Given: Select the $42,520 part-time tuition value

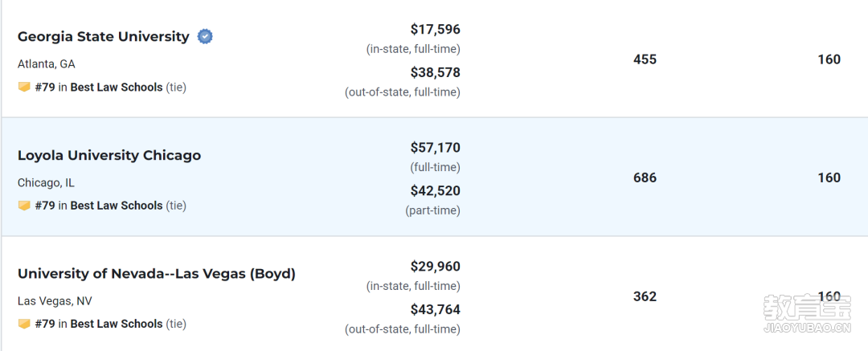Looking at the screenshot, I should tap(435, 191).
